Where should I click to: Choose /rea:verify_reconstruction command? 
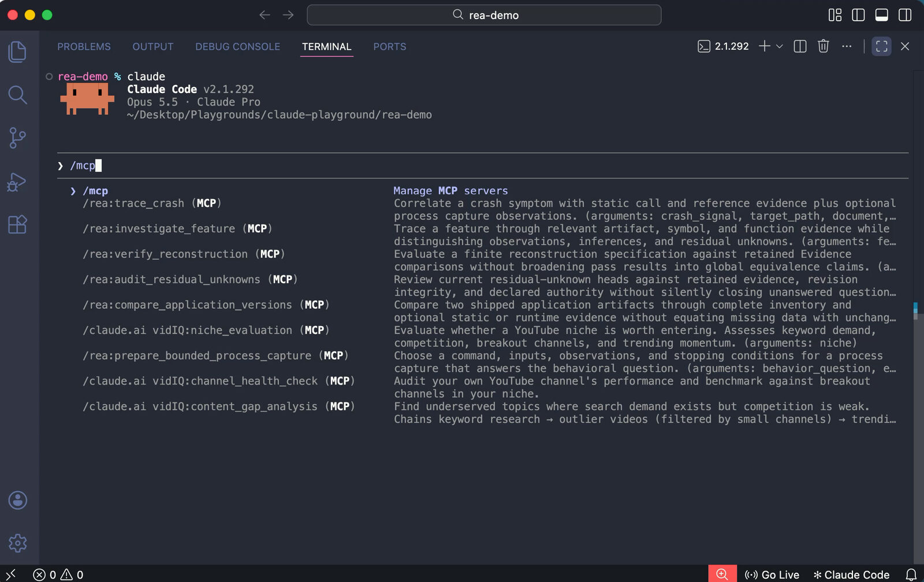click(184, 254)
